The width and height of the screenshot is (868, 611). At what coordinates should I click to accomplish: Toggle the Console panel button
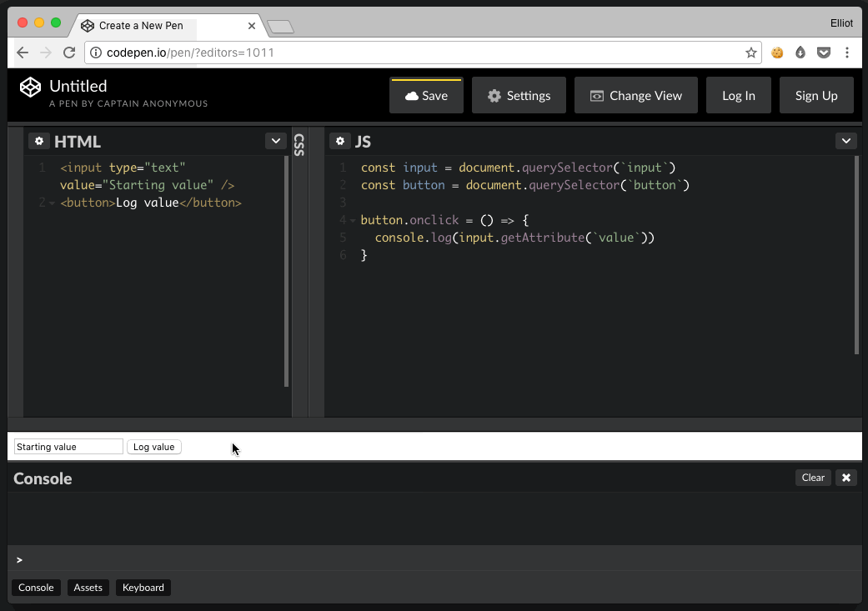(x=36, y=588)
